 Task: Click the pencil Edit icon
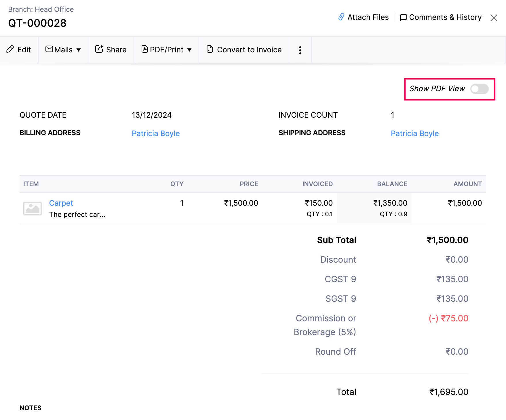click(10, 49)
